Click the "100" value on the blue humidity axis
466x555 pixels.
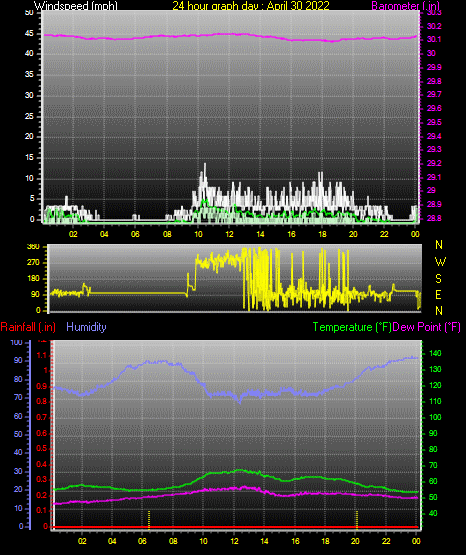click(x=17, y=343)
